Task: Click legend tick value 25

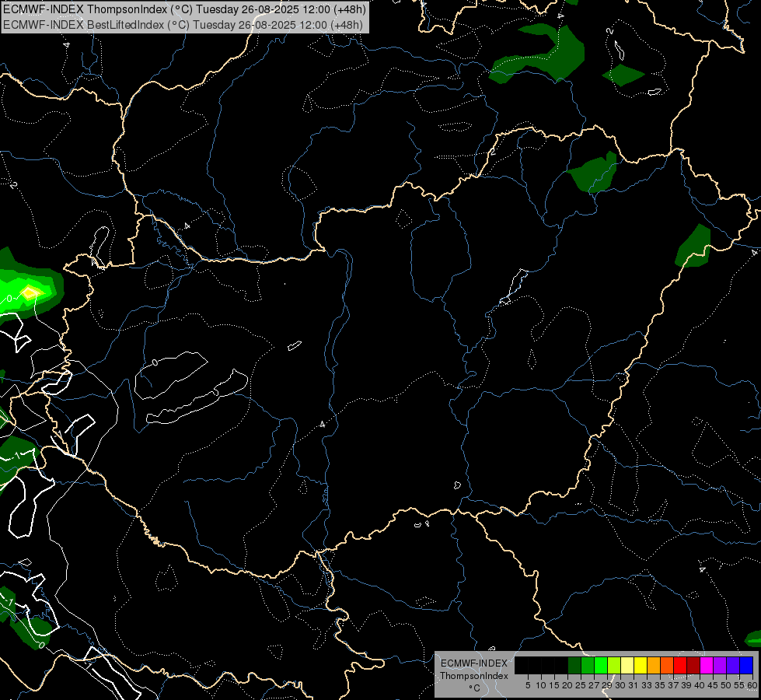Action: 581,685
